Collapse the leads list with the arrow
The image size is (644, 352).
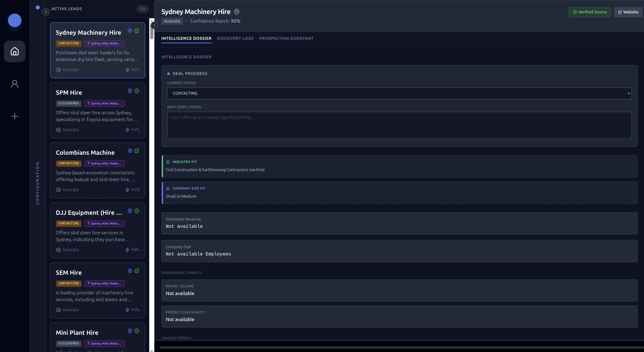(x=154, y=25)
